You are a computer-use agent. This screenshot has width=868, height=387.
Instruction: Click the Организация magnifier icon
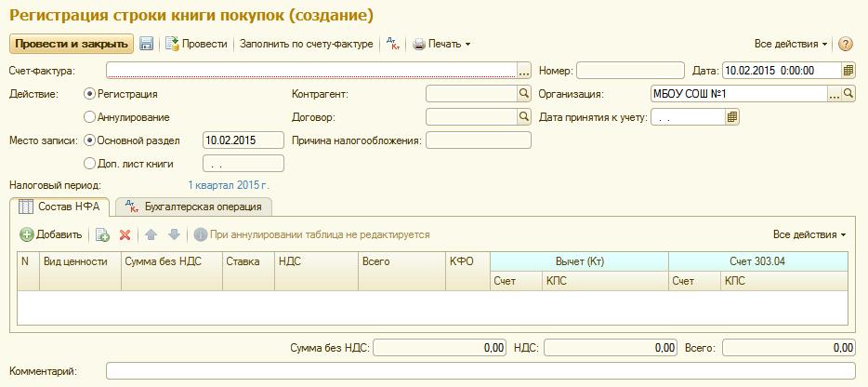(x=848, y=94)
